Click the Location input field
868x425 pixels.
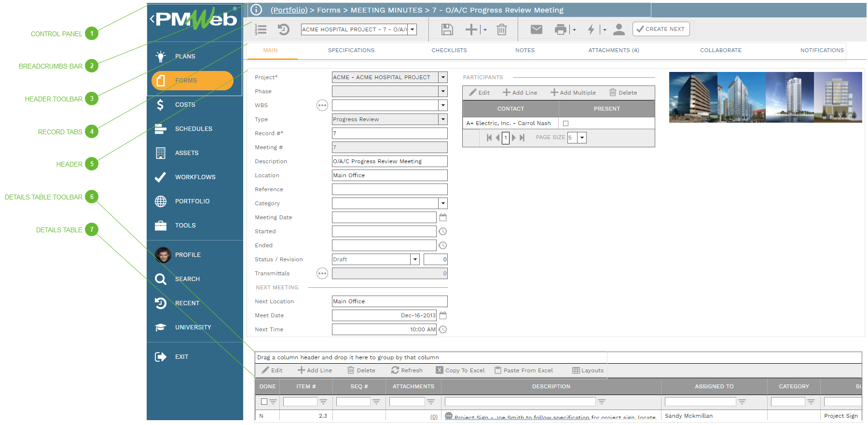(x=389, y=175)
